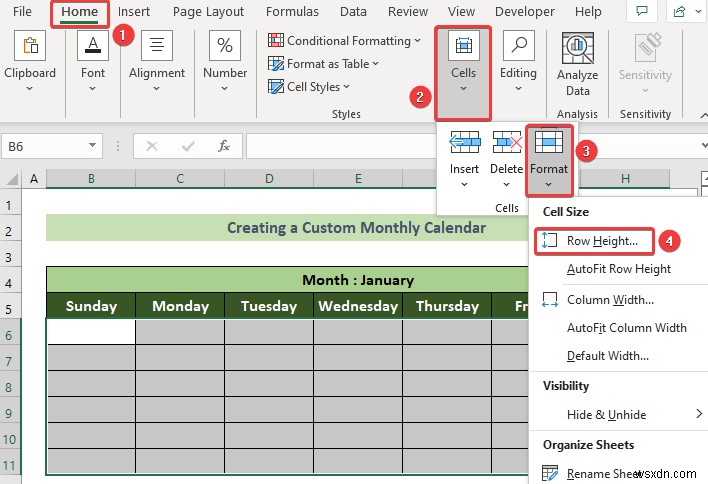Click the Rename Sheet icon
708x484 pixels.
coord(550,473)
